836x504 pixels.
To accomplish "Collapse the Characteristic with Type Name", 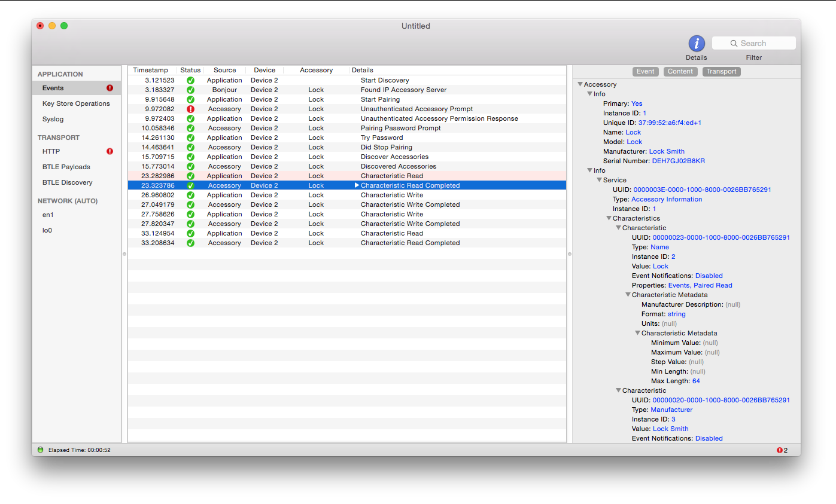I will pyautogui.click(x=618, y=228).
